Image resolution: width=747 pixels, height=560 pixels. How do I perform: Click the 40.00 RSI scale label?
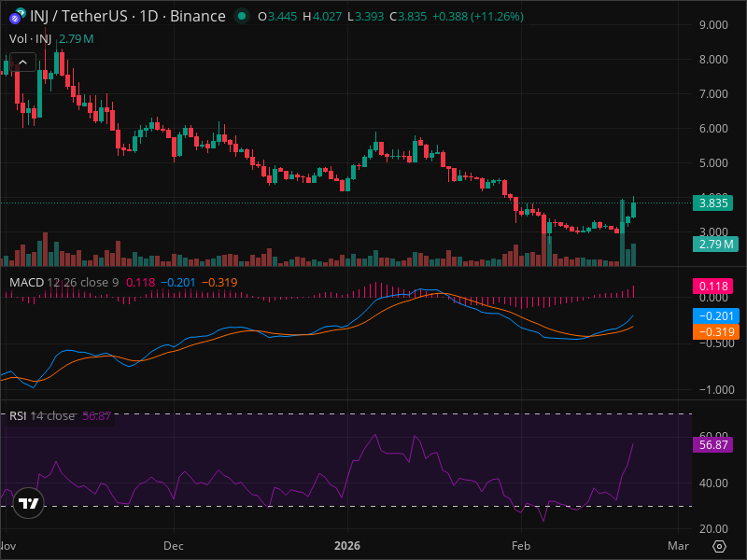pos(713,483)
